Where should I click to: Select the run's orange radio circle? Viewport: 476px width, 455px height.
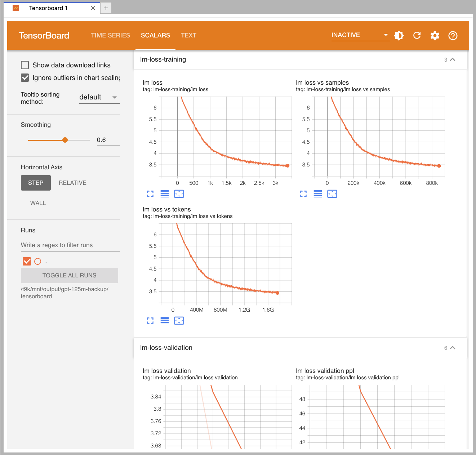(38, 261)
